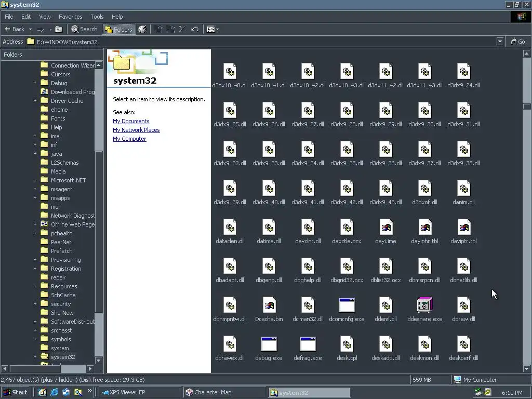This screenshot has height=399, width=532.
Task: Select the dbgrid32.ocx file
Action: point(347,271)
